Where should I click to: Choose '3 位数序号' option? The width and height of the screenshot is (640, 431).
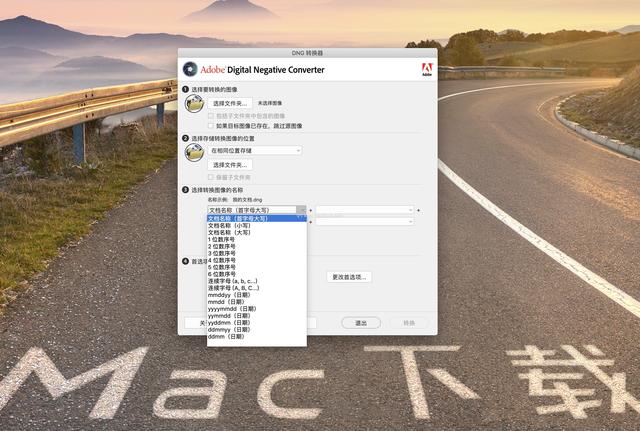pos(257,253)
